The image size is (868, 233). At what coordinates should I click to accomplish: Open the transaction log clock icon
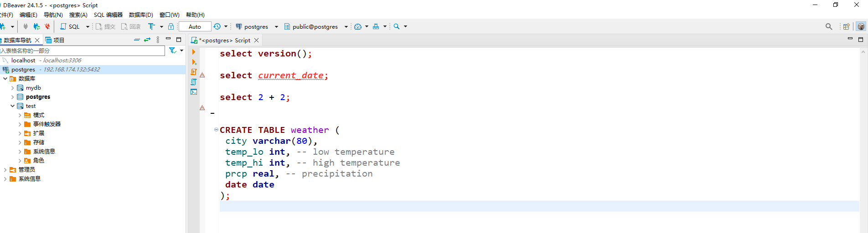[x=217, y=27]
